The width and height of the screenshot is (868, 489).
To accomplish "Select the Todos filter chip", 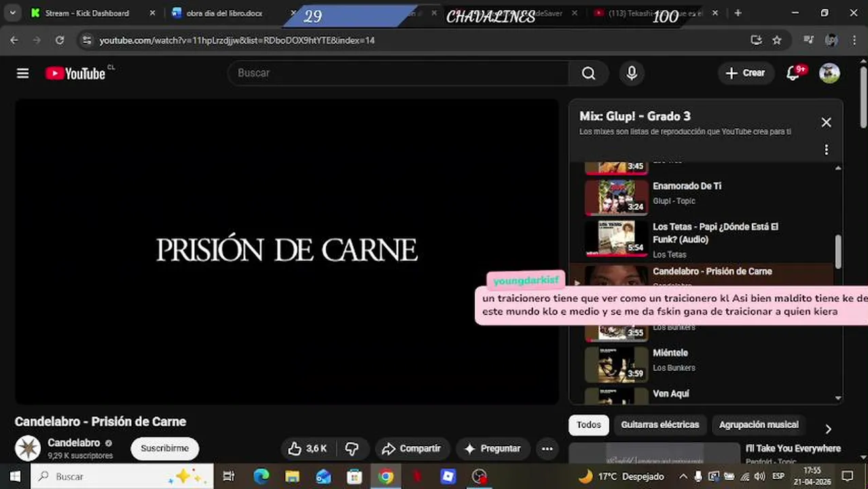I will [589, 424].
